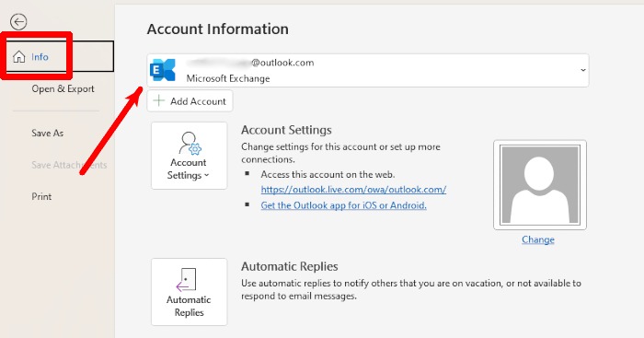Click the Account Settings section heading

[x=286, y=130]
